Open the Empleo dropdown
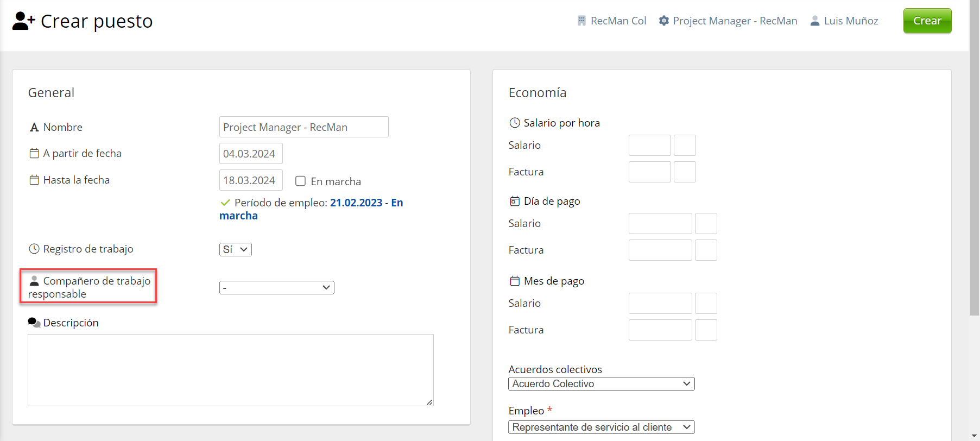 click(601, 427)
